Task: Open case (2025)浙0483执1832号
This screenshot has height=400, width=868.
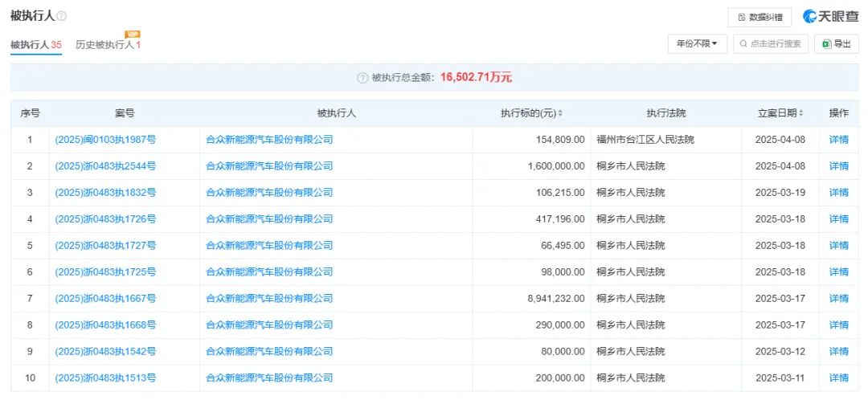Action: [105, 193]
